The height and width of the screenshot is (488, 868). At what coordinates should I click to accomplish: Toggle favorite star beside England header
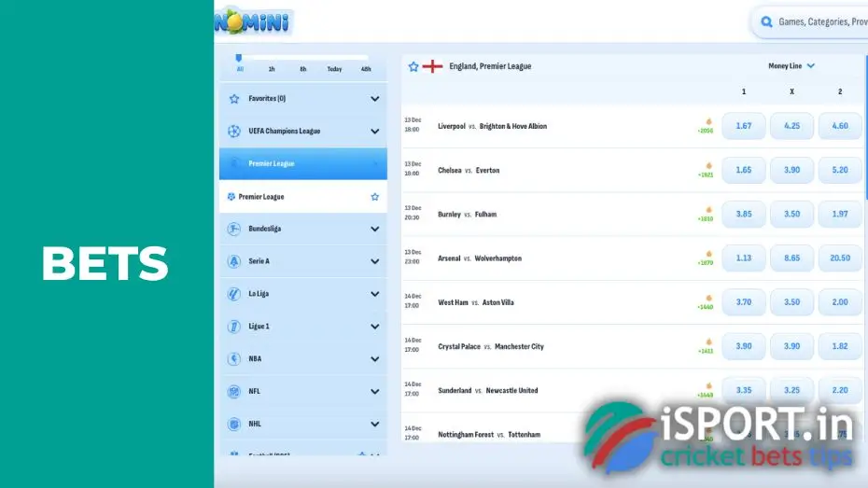click(x=413, y=66)
